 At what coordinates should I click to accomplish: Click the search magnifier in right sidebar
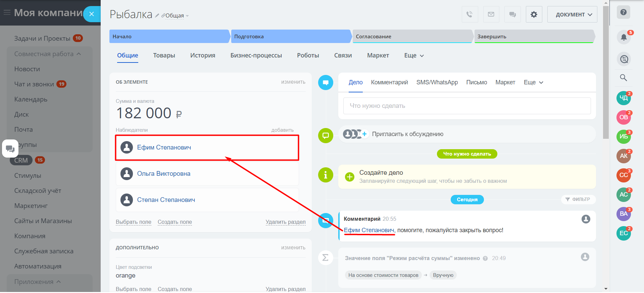(624, 78)
